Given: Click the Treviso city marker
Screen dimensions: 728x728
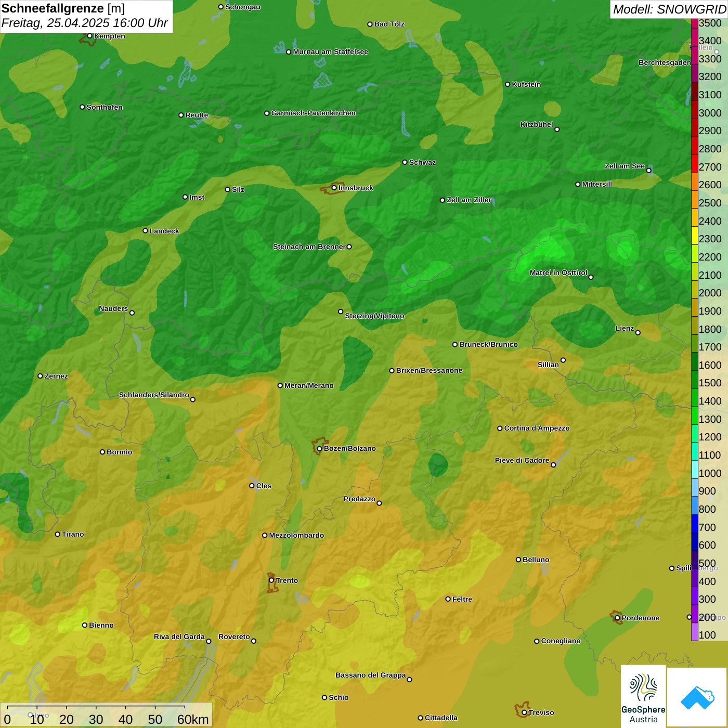Looking at the screenshot, I should click(x=524, y=712).
